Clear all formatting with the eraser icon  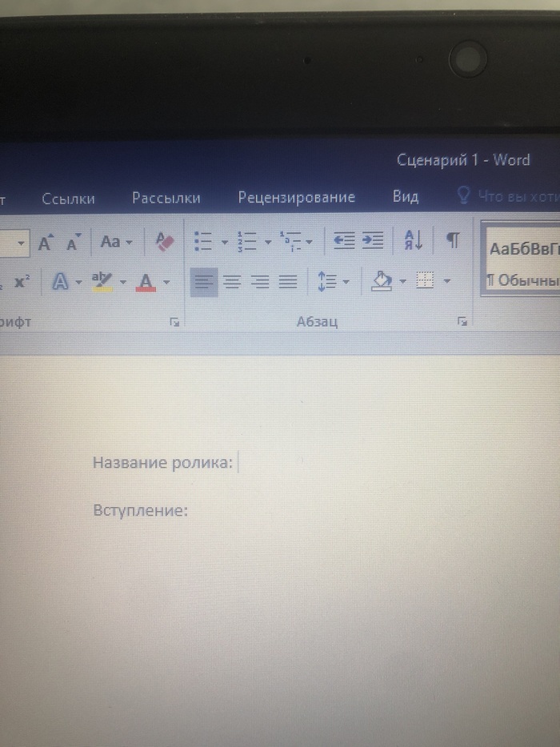[165, 242]
